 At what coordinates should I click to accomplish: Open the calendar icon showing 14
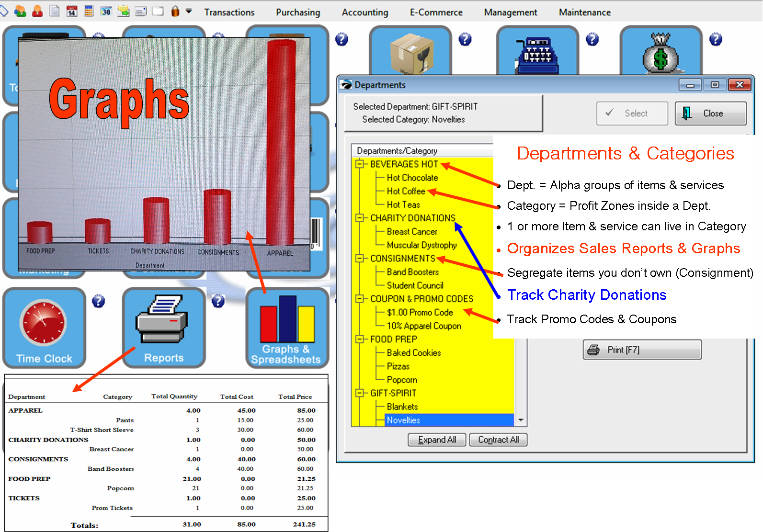pyautogui.click(x=71, y=11)
